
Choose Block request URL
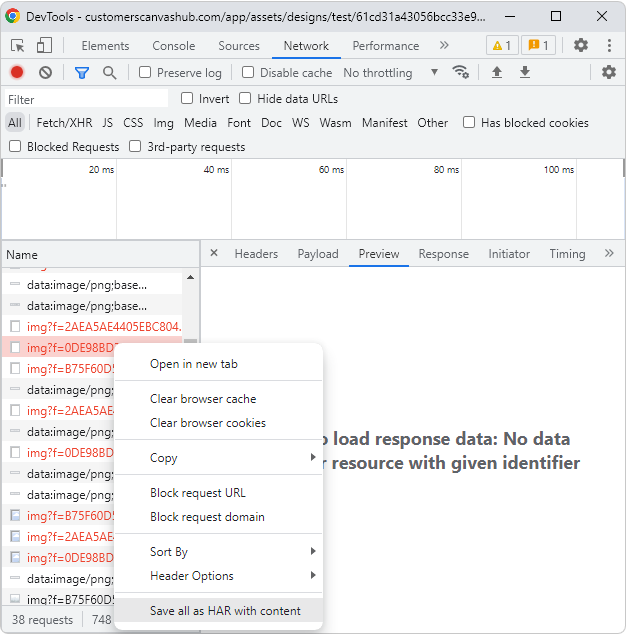218,492
